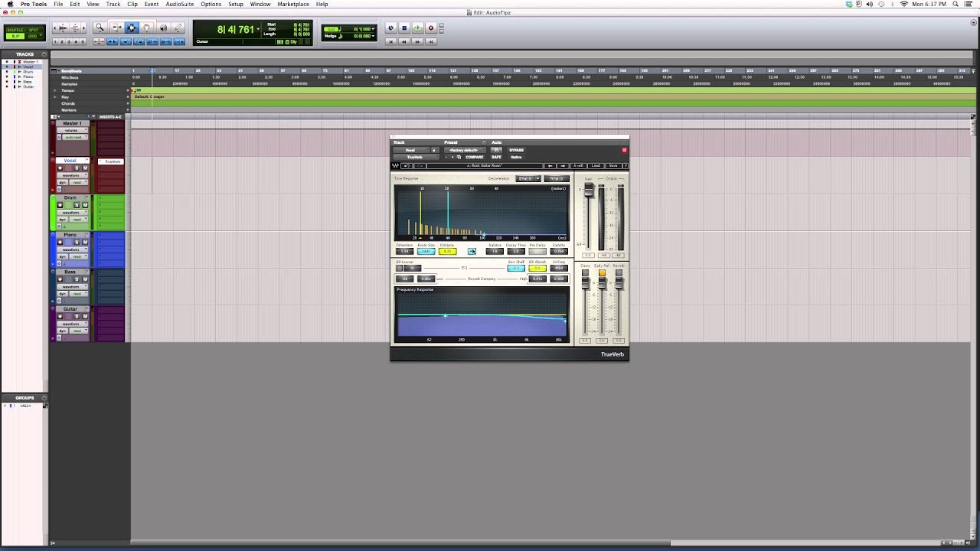Viewport: 980px width, 551px height.
Task: Mute the Vocal track
Action: 85,168
